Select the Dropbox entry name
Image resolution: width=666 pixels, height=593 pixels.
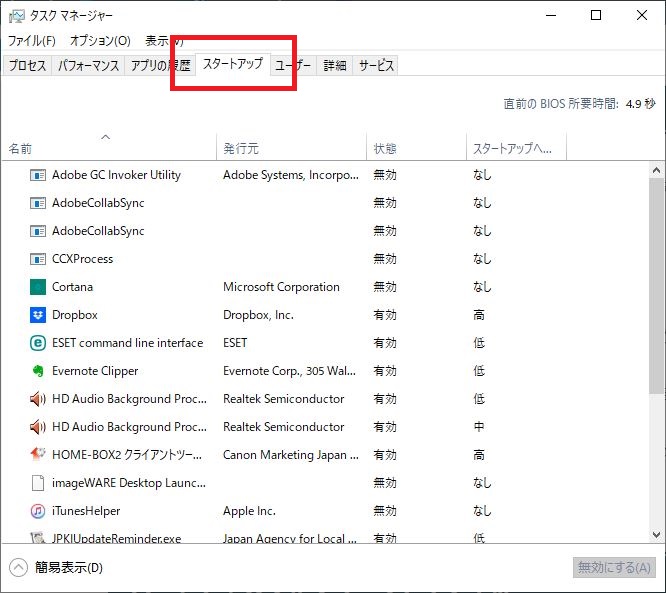click(75, 315)
